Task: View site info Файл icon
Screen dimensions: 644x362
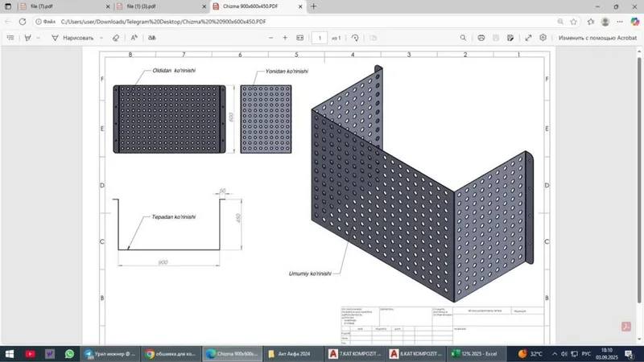Action: [x=46, y=22]
